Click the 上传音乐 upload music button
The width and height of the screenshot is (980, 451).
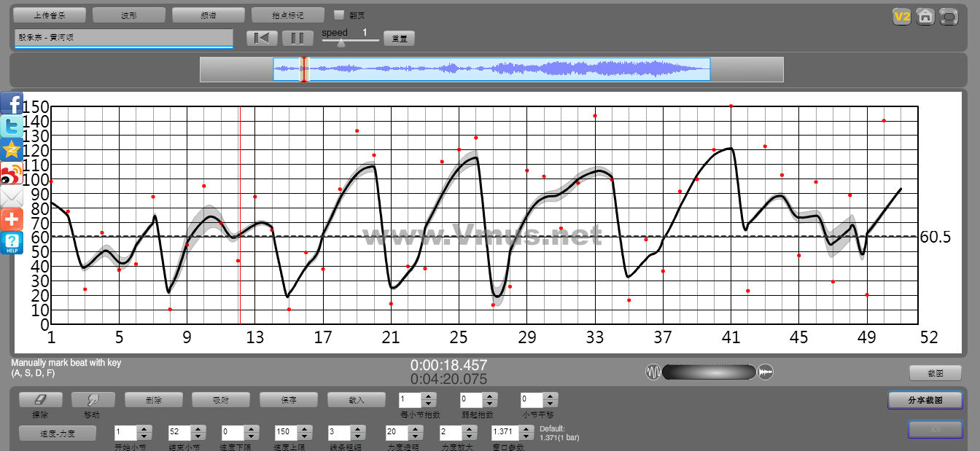[49, 15]
